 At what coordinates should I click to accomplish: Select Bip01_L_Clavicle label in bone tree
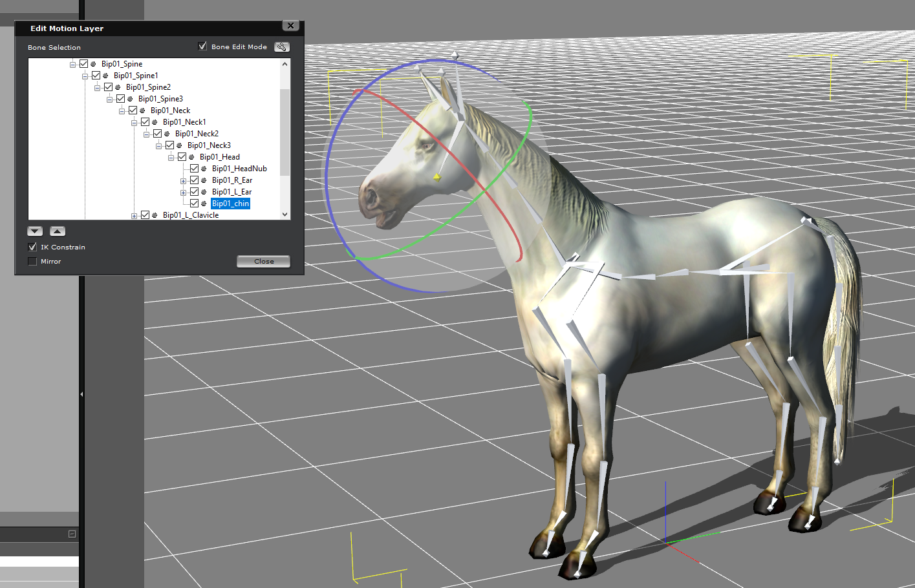point(191,215)
